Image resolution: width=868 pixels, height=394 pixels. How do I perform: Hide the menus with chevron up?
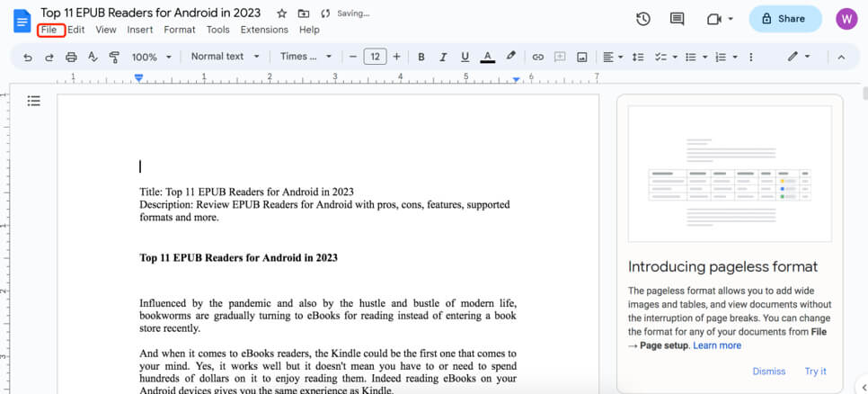click(x=841, y=57)
